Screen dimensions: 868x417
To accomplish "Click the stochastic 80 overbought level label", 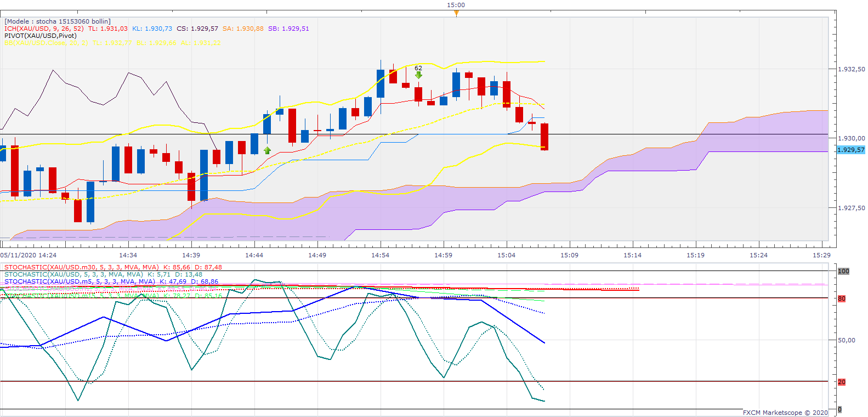I will click(842, 298).
